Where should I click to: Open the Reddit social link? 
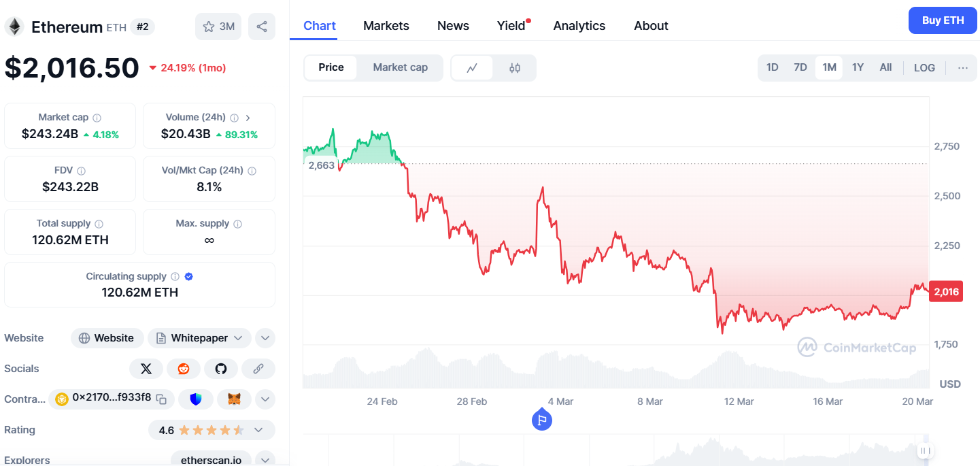pos(184,369)
